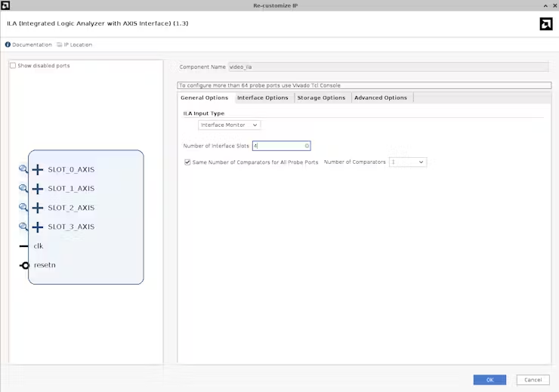Click the Cancel button
Viewport: 559px width, 392px height.
(x=533, y=380)
